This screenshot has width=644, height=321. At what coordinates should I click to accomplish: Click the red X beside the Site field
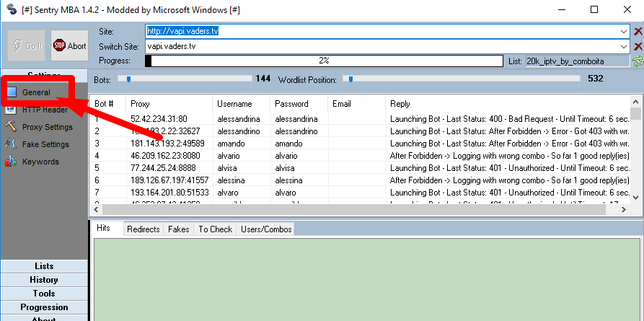tap(638, 32)
